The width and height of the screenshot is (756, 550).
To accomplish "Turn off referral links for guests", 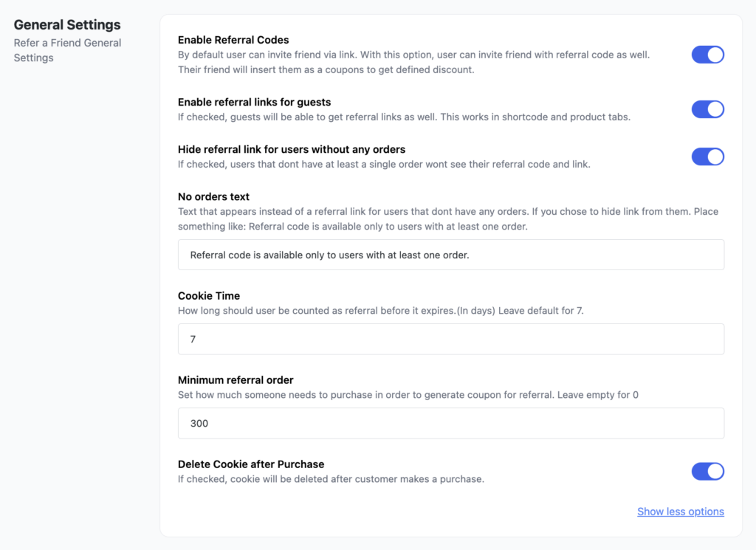I will click(x=707, y=109).
